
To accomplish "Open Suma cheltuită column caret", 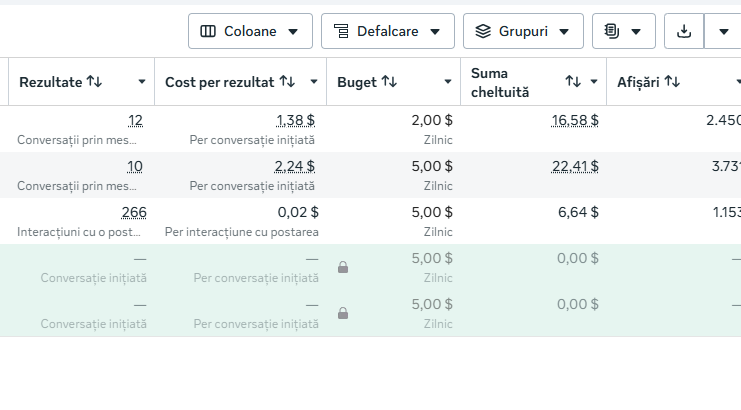I will point(594,82).
